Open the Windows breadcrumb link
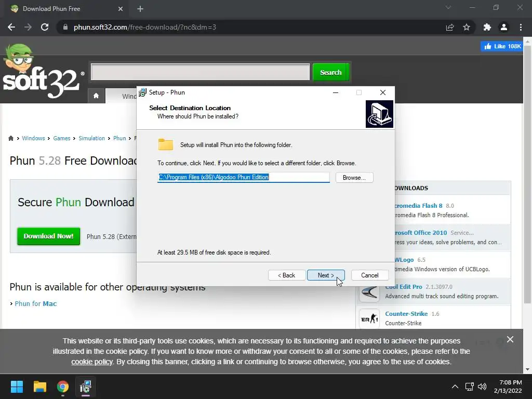Viewport: 532px width, 399px height. [x=33, y=138]
